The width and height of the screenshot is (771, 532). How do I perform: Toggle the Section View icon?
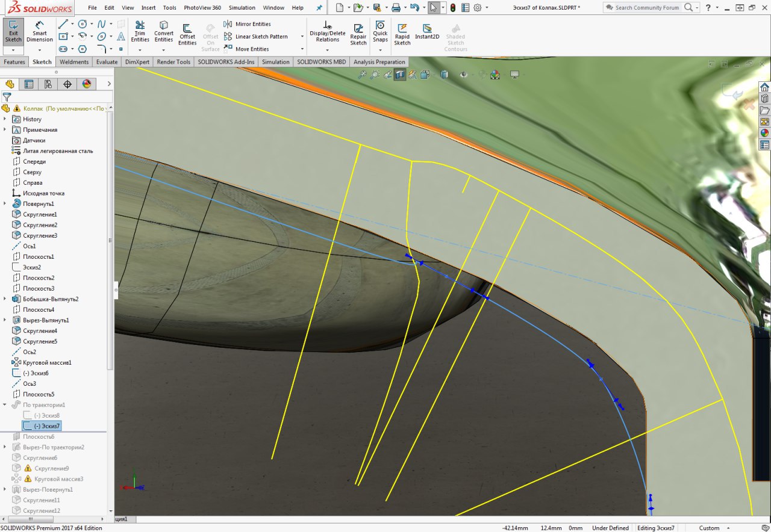400,75
